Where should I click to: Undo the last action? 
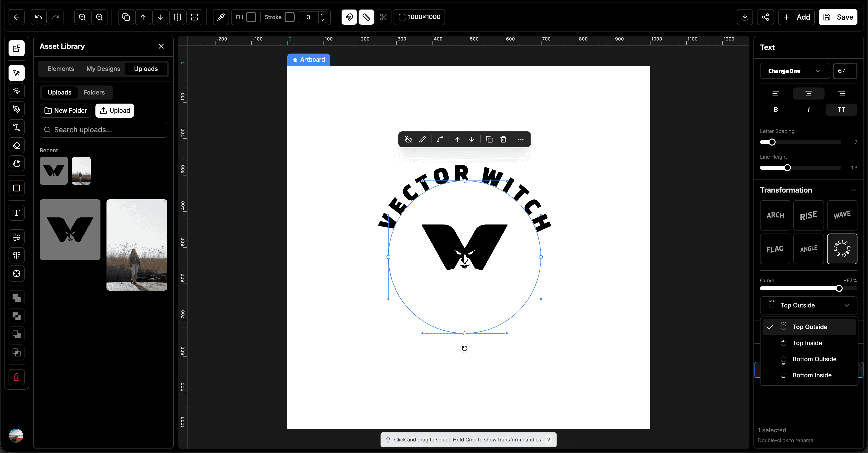[39, 17]
